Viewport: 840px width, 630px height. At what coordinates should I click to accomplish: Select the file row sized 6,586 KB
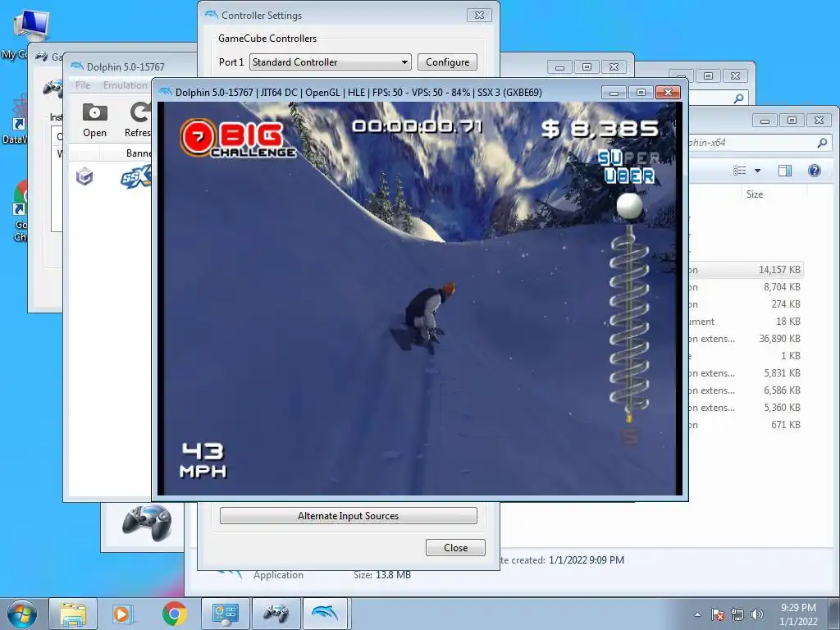[x=746, y=390]
